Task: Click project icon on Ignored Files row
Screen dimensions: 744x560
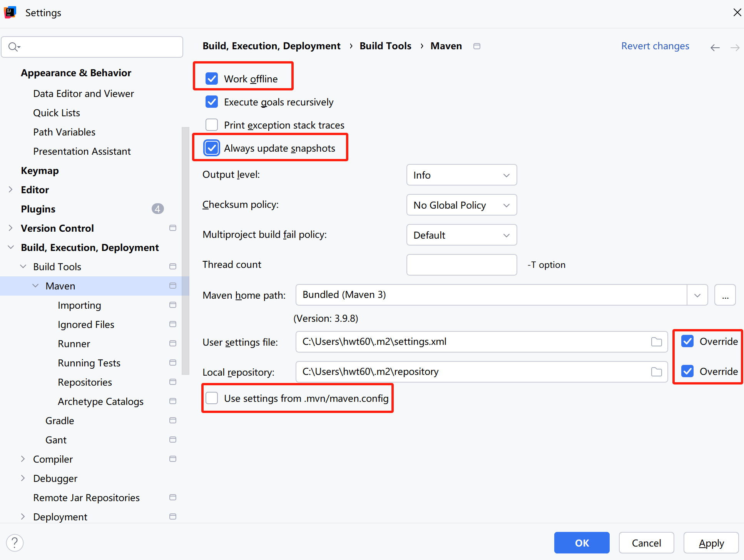Action: tap(173, 324)
